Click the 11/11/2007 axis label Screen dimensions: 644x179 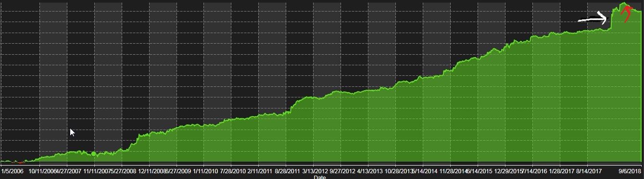click(97, 171)
